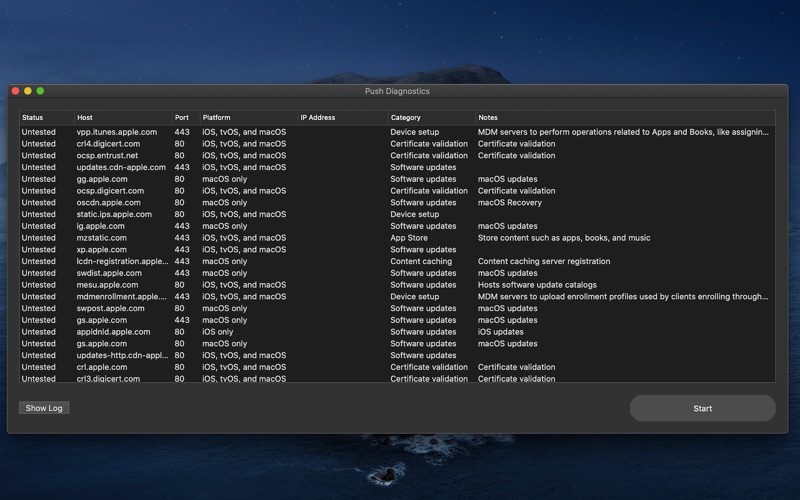The image size is (800, 500).
Task: Click Device setup category of static.ips.apple.com row
Action: tap(415, 214)
